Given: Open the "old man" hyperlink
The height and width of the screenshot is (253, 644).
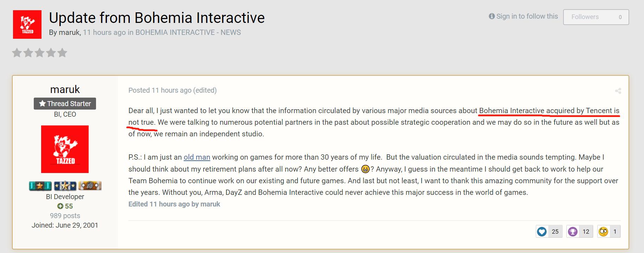Looking at the screenshot, I should [x=197, y=157].
